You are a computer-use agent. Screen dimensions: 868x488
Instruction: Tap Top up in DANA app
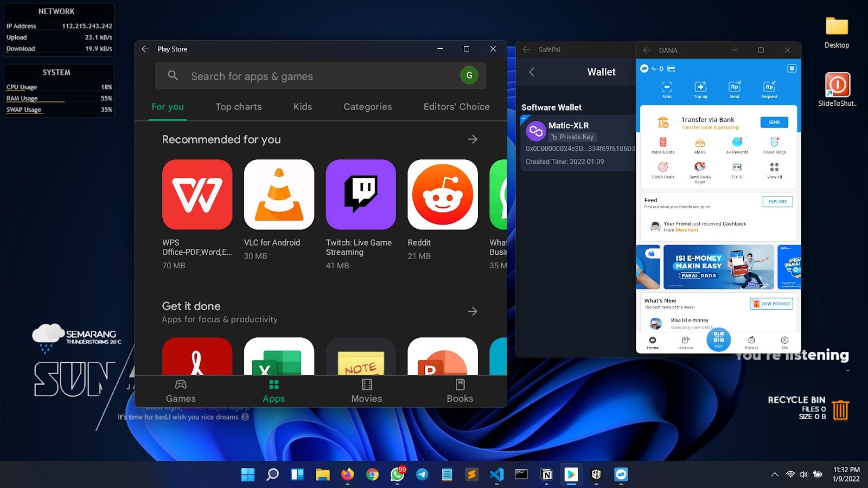click(x=700, y=89)
